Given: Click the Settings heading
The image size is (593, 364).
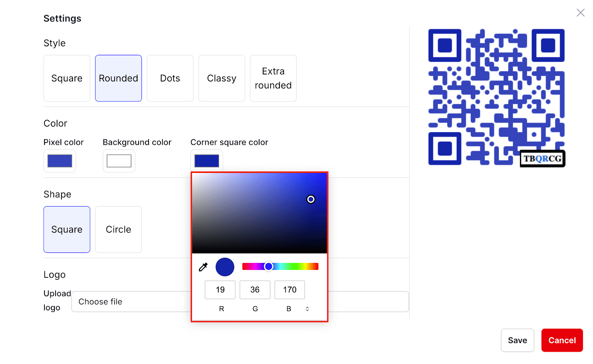Looking at the screenshot, I should (x=62, y=19).
